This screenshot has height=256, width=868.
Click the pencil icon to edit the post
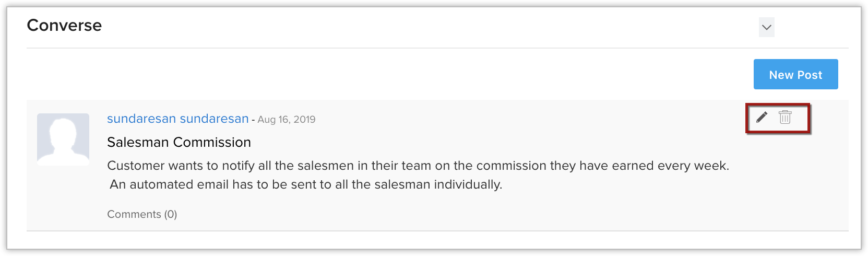[x=762, y=117]
